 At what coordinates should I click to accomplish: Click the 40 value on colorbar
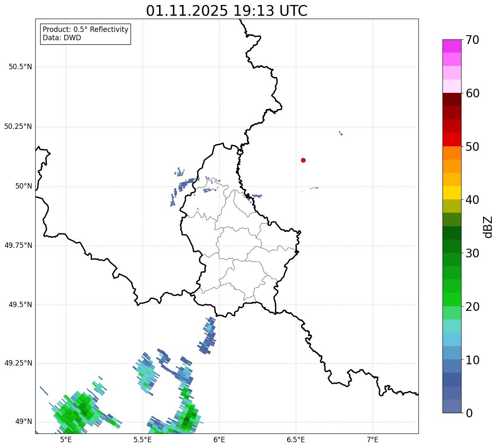pos(472,200)
